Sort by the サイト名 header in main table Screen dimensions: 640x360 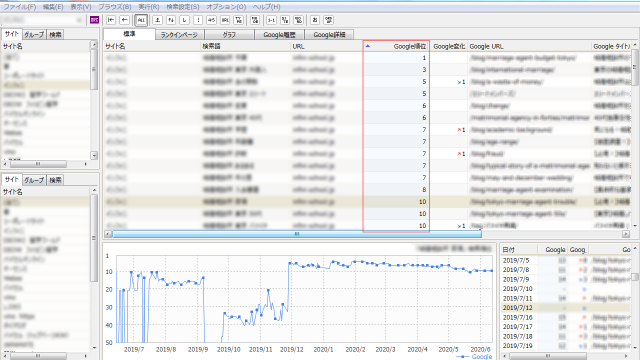pyautogui.click(x=152, y=46)
